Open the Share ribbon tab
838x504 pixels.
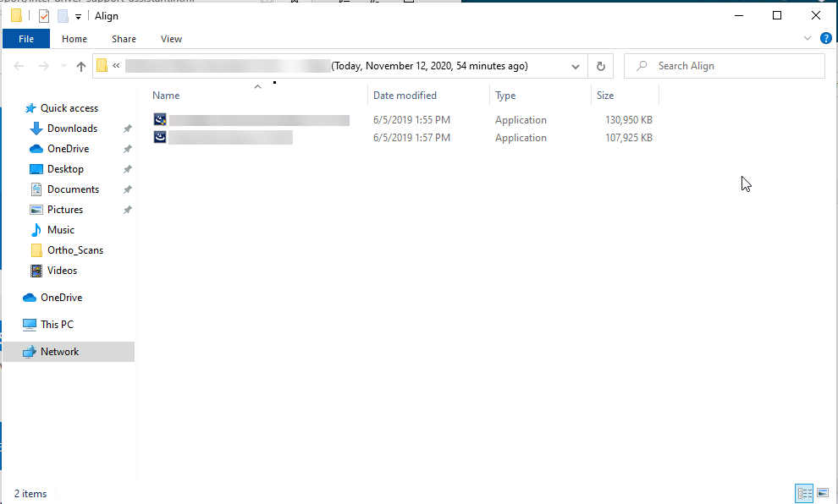124,39
